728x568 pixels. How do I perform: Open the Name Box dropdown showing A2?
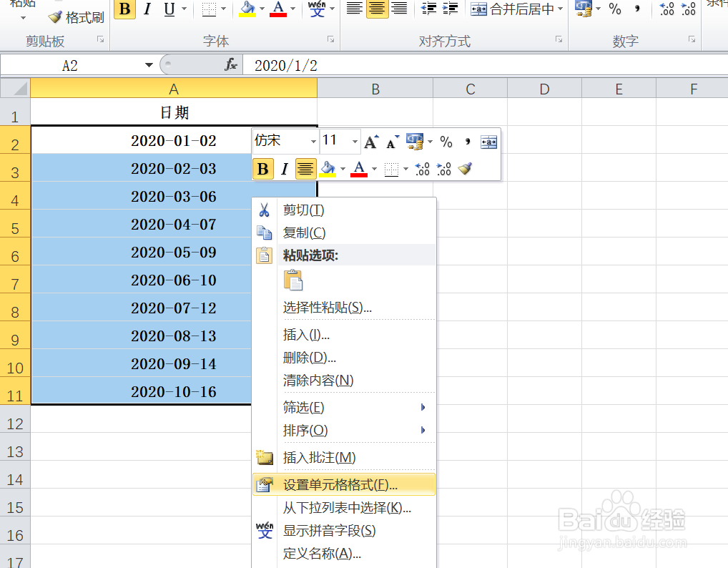(x=149, y=64)
